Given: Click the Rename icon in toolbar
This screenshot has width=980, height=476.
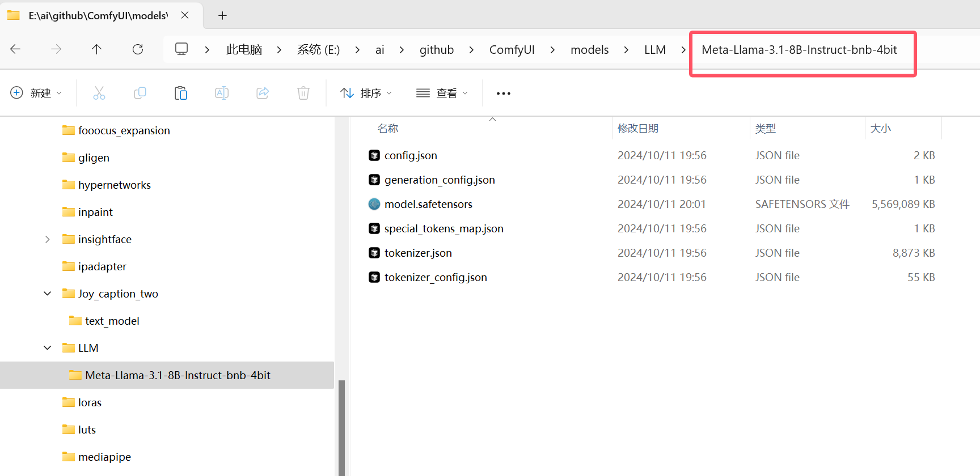Looking at the screenshot, I should point(222,93).
